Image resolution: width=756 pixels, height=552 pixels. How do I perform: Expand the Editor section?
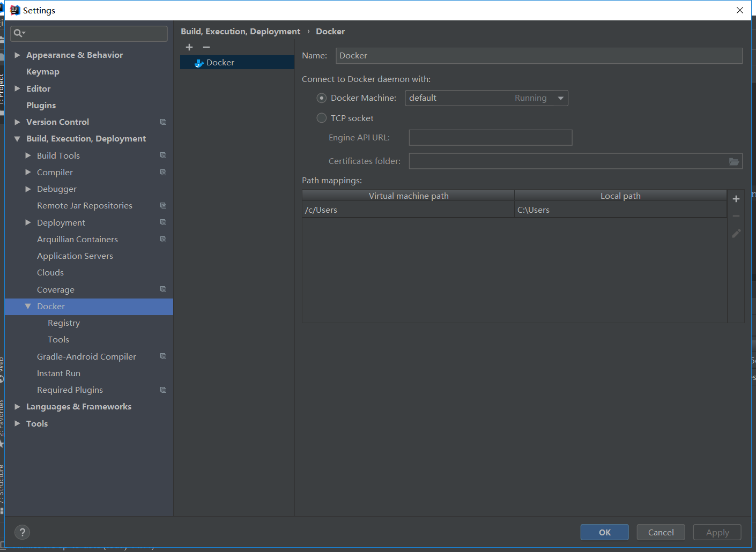[17, 88]
